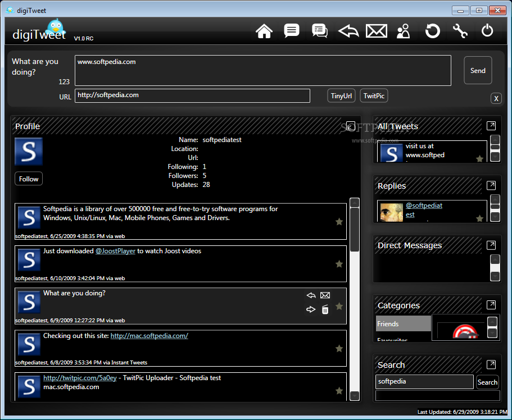512x420 pixels.
Task: Open the @JoostPlayer link
Action: (x=115, y=251)
